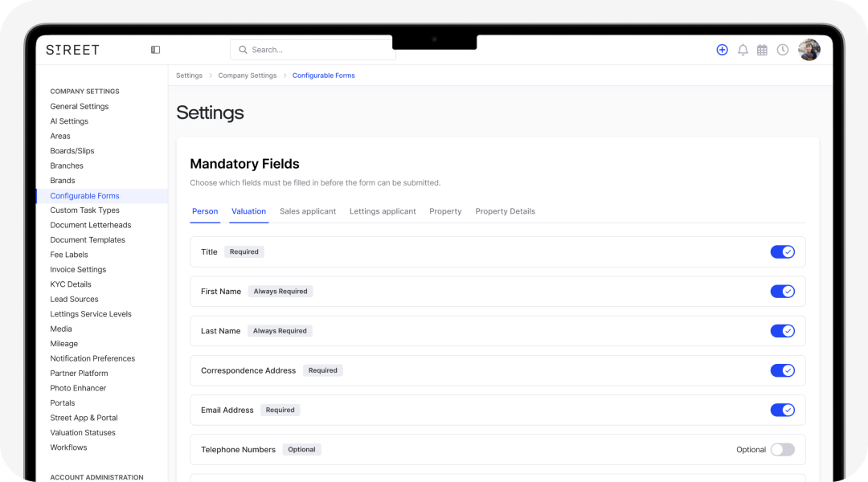Click the Optional badge beside Telephone Numbers
This screenshot has height=482, width=868.
point(301,449)
